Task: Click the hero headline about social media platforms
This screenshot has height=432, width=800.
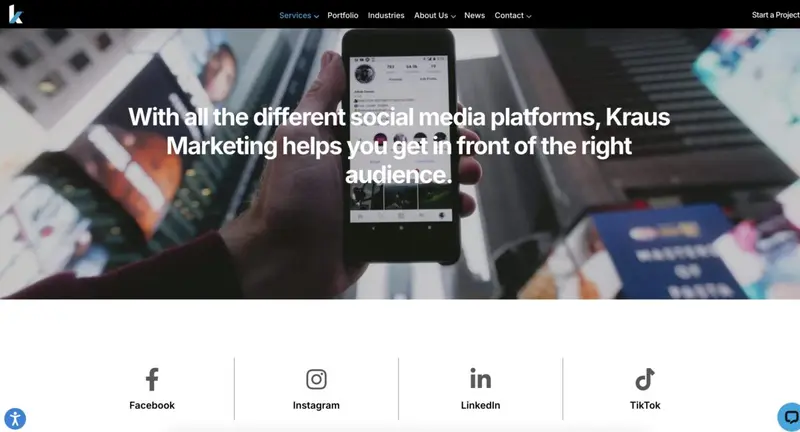Action: click(399, 146)
